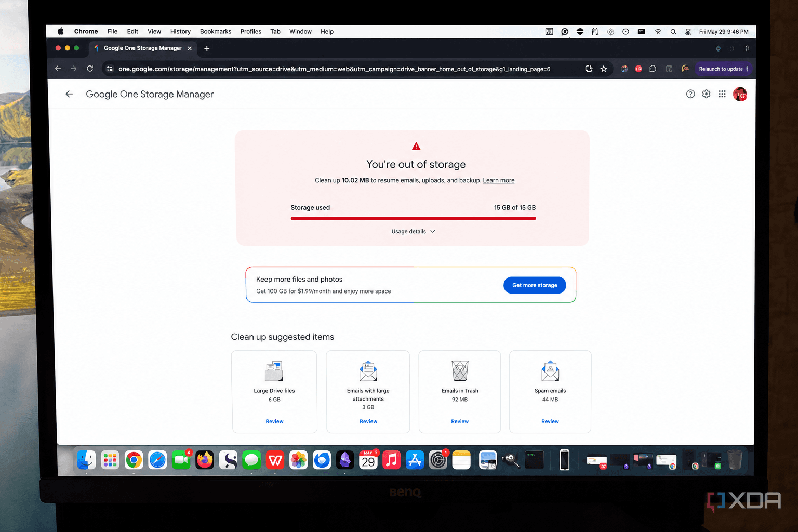Screen dimensions: 798x532
Task: Open Finder from the Dock
Action: (x=86, y=460)
